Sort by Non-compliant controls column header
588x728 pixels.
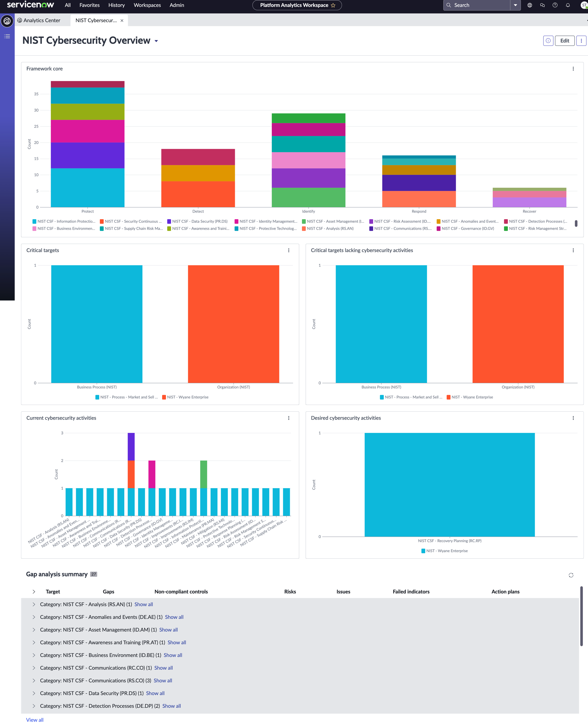(x=181, y=592)
